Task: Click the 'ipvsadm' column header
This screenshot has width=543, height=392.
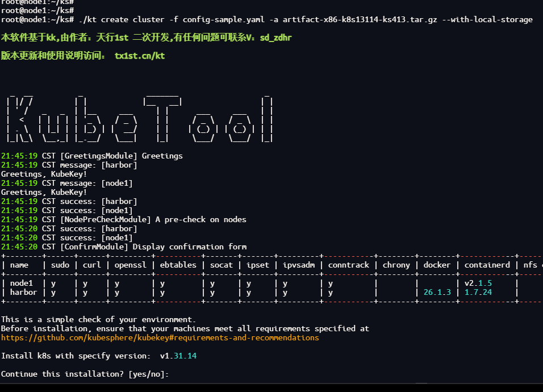Action: [x=299, y=265]
